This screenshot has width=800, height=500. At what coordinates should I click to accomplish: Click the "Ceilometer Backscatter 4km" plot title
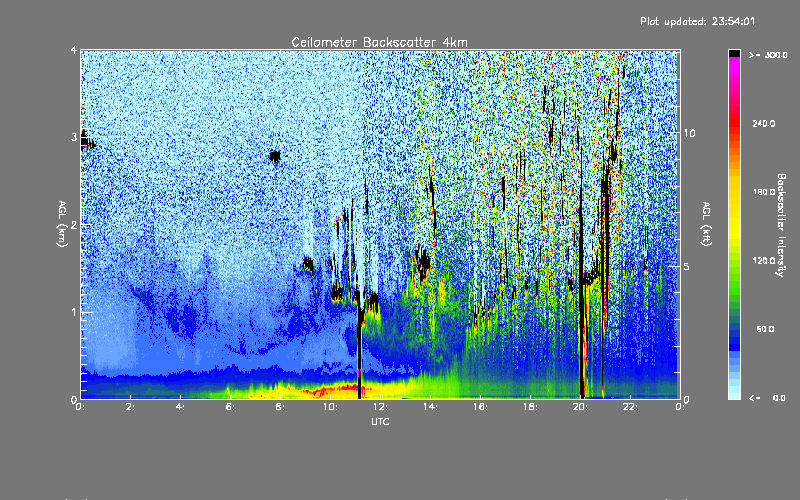click(x=379, y=42)
